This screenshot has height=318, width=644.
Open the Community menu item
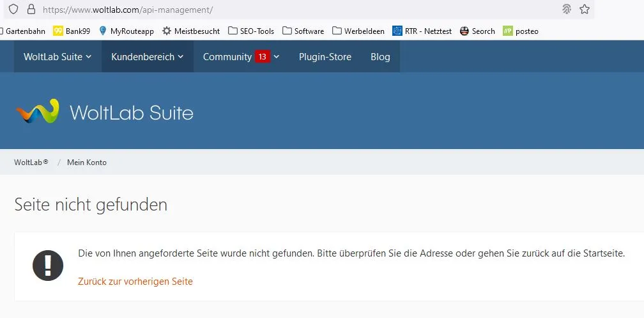tap(227, 57)
